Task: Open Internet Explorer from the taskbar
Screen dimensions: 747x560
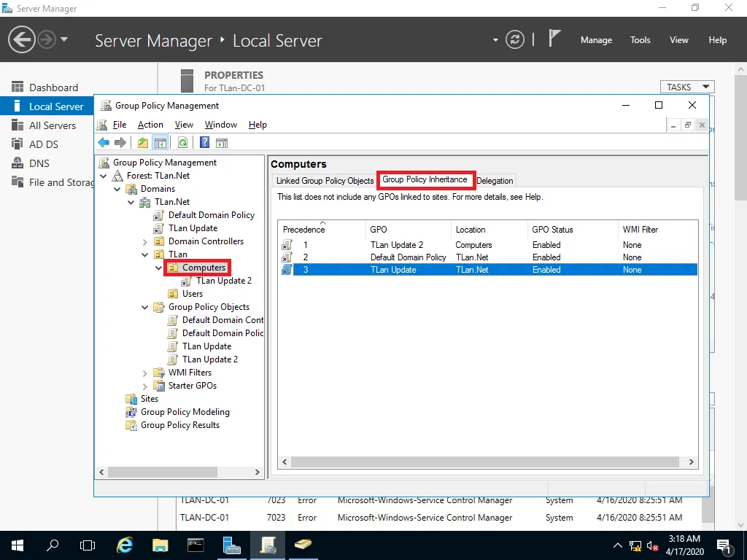Action: (x=125, y=545)
